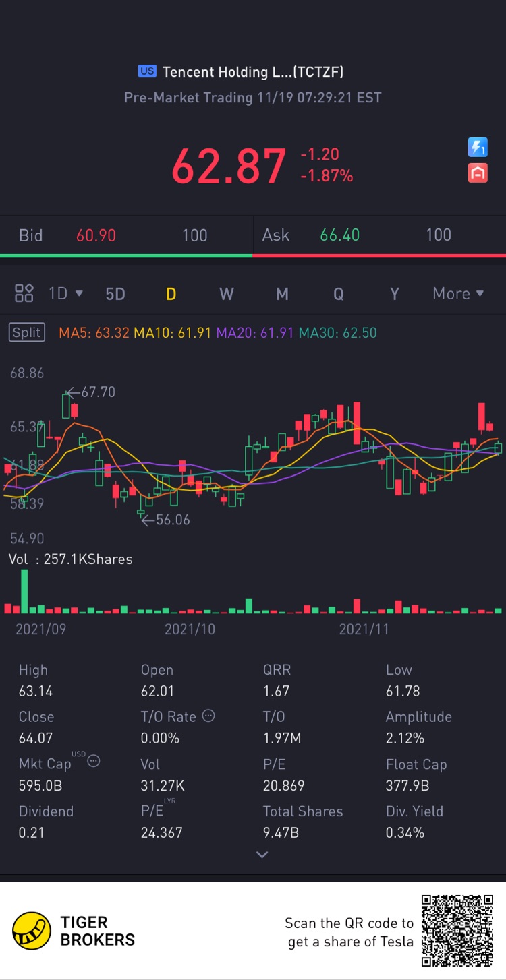506x980 pixels.
Task: Tap the Div. Yield value 0.34%
Action: coord(405,832)
